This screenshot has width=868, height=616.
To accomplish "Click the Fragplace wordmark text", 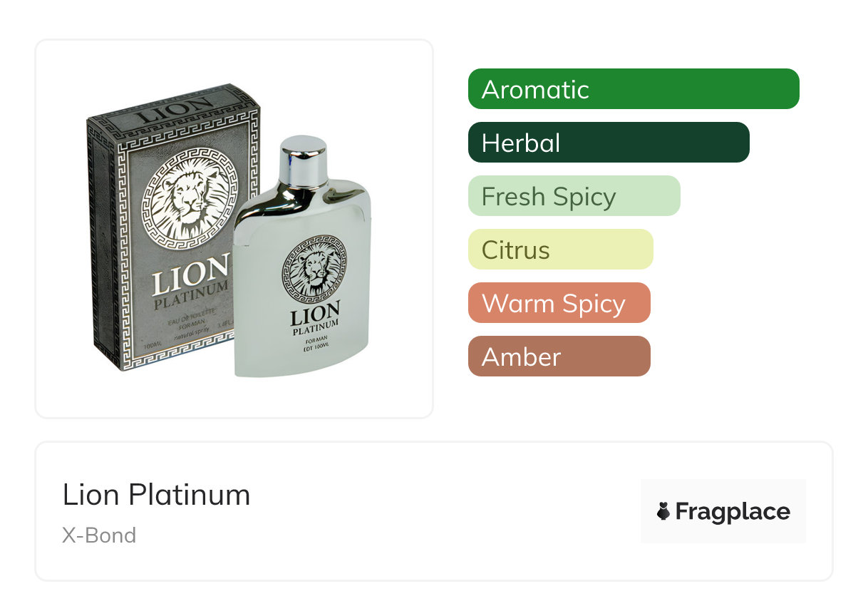I will [733, 511].
